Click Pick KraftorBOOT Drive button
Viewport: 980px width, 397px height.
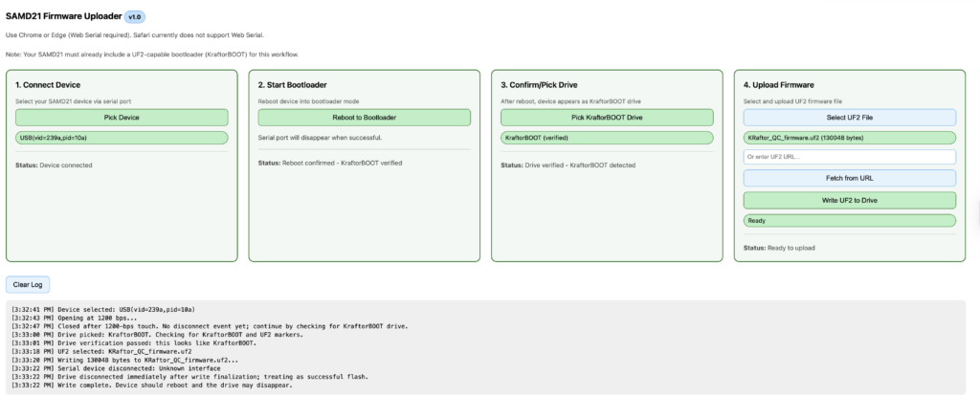[607, 117]
